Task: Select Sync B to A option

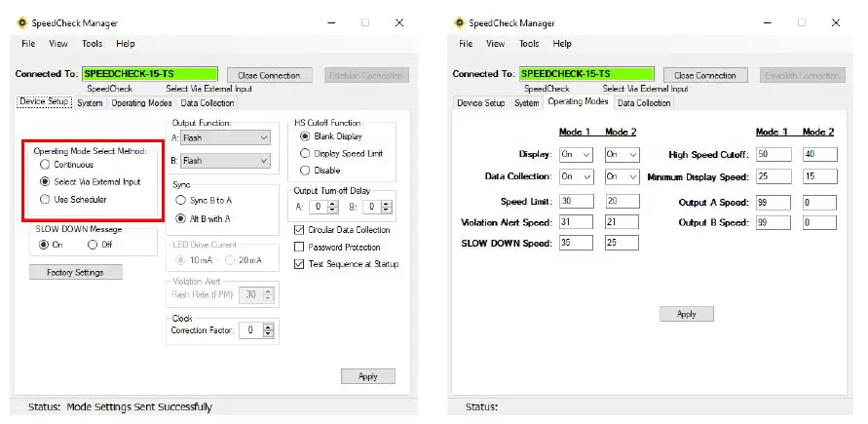Action: [x=180, y=200]
